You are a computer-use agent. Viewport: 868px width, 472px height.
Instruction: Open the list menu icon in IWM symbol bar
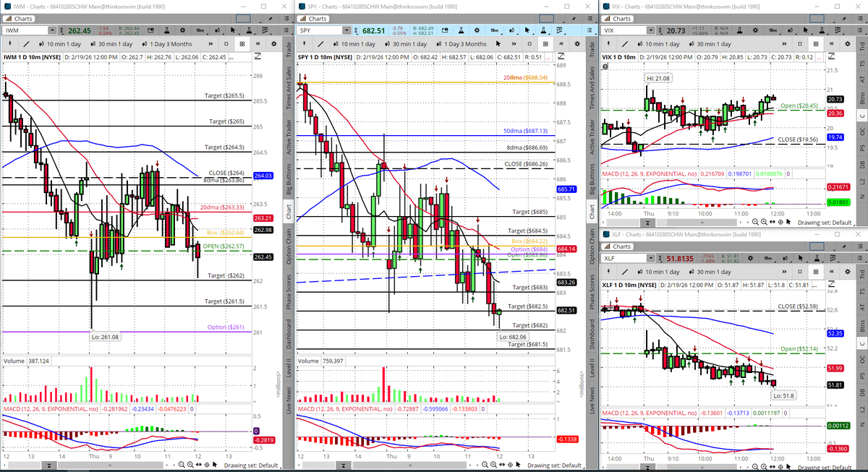click(286, 30)
